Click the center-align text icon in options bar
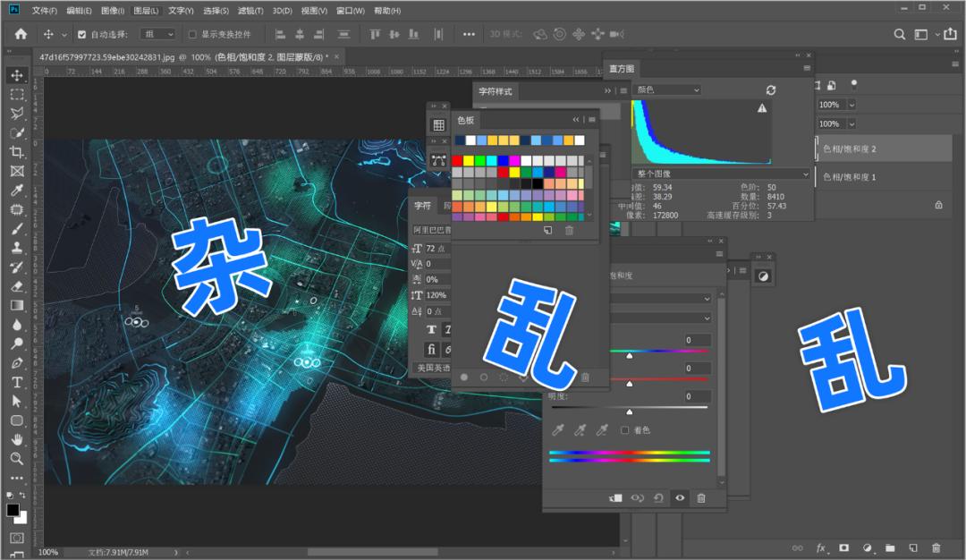Viewport: 966px width, 560px height. [x=299, y=33]
